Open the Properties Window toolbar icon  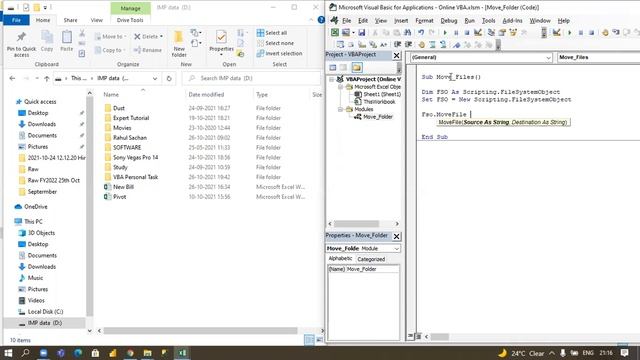pyautogui.click(x=502, y=33)
